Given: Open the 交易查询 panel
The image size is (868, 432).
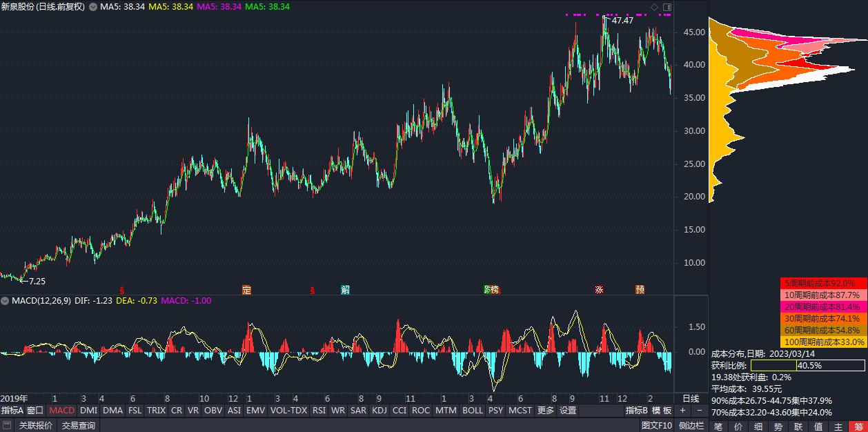Looking at the screenshot, I should click(78, 426).
